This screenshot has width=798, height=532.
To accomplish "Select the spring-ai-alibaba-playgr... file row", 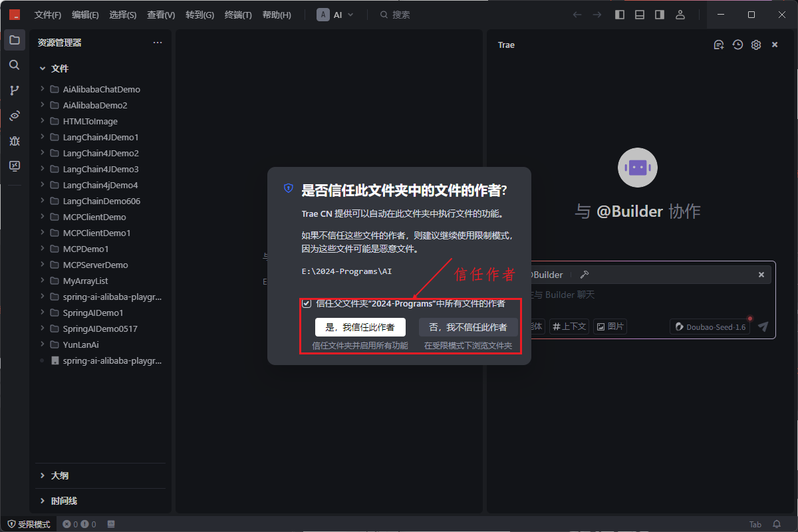I will click(x=100, y=360).
